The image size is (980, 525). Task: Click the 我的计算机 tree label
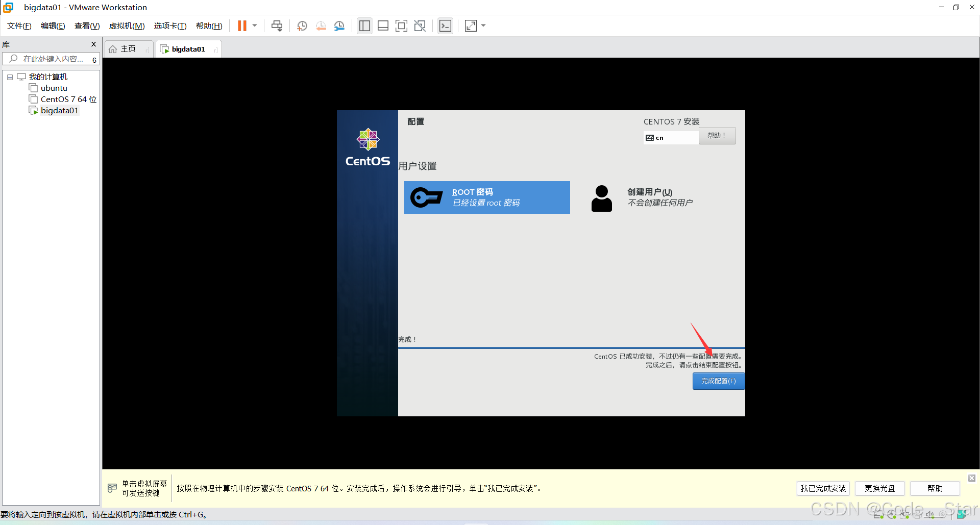point(48,77)
